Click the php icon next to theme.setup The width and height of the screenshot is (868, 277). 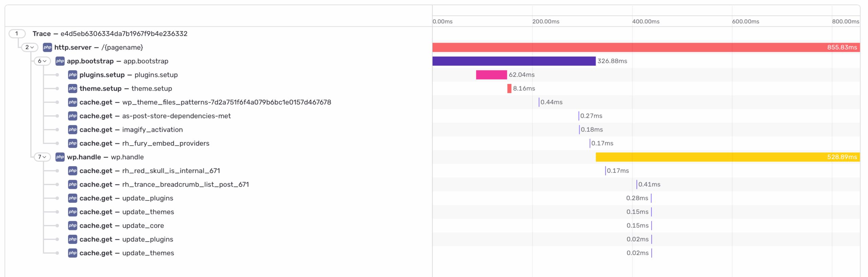(73, 88)
